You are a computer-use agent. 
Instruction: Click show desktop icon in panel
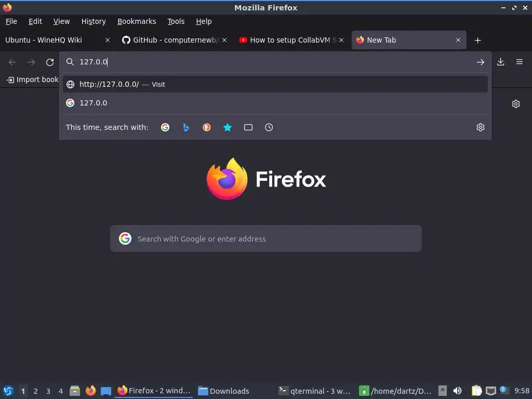pos(106,391)
